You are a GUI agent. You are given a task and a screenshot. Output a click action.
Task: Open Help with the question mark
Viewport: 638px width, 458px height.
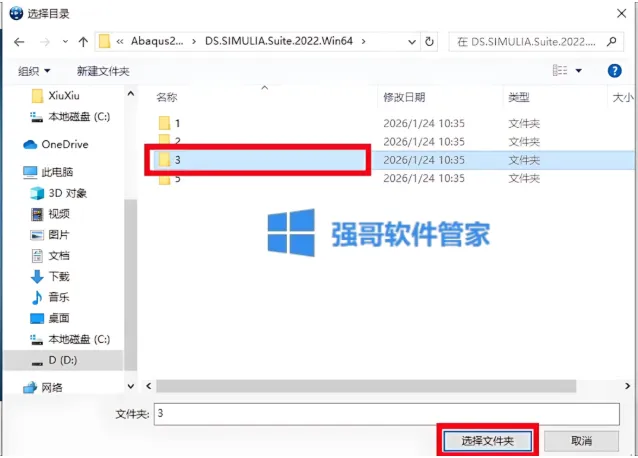(614, 71)
